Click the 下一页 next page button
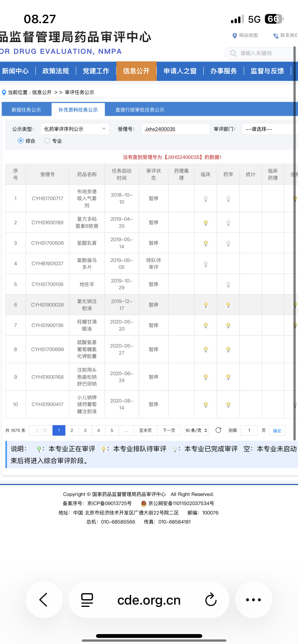This screenshot has width=298, height=644. (169, 430)
